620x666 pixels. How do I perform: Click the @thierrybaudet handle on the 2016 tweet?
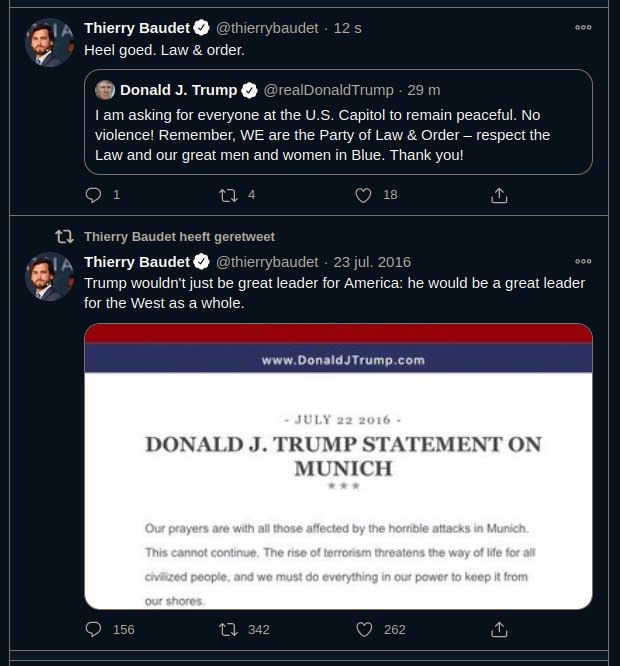point(267,262)
